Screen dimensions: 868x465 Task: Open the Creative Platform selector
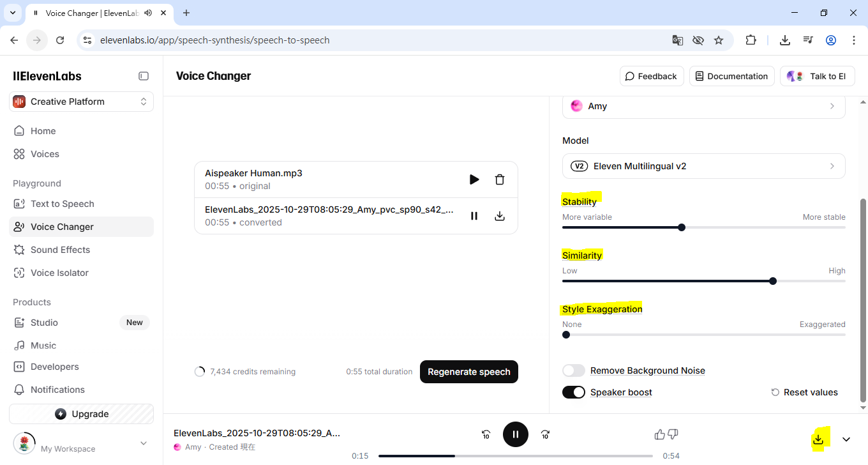(81, 102)
